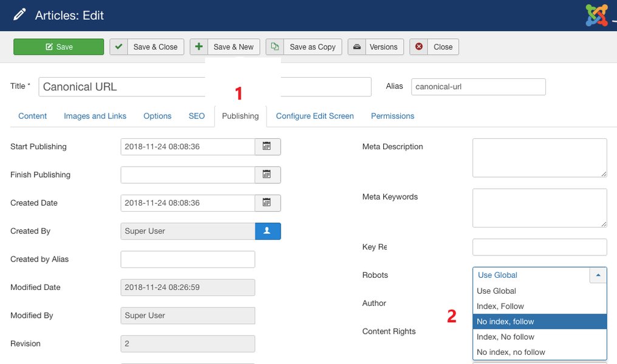Click the Save & New button label
This screenshot has width=617, height=364.
pos(234,47)
